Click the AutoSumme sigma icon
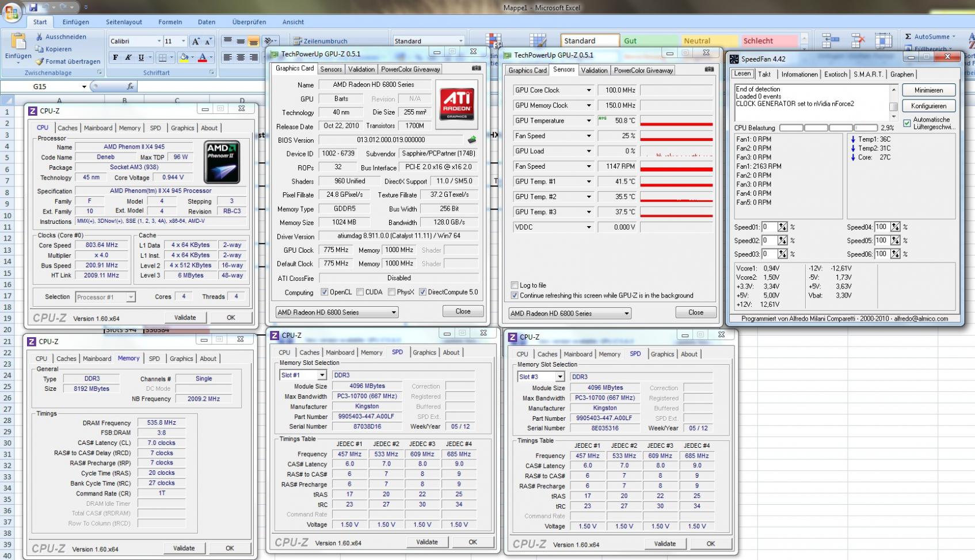The width and height of the screenshot is (975, 560). [x=908, y=36]
